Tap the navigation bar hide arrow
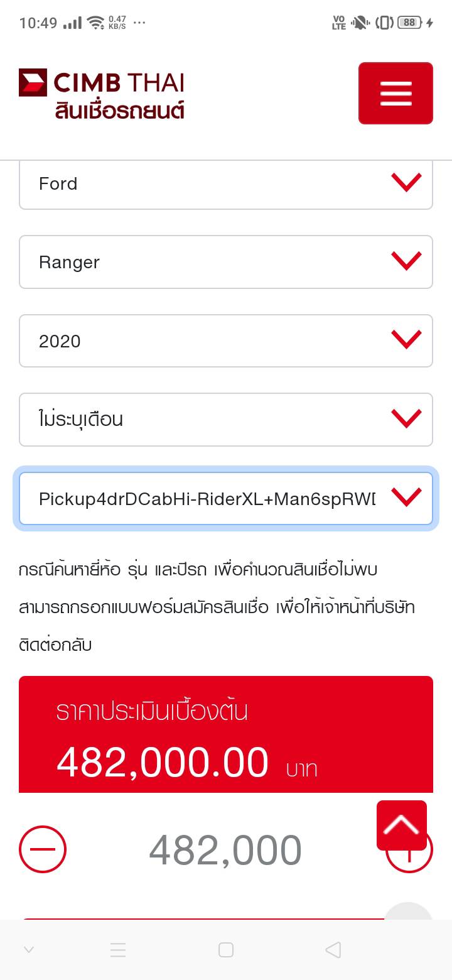Screen dimensions: 452x980 point(28,950)
